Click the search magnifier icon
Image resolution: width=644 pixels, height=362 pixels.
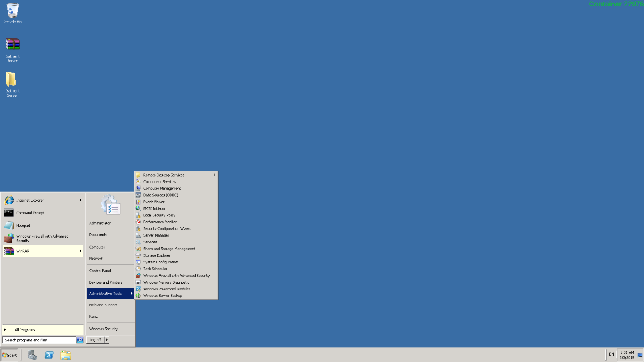coord(80,340)
